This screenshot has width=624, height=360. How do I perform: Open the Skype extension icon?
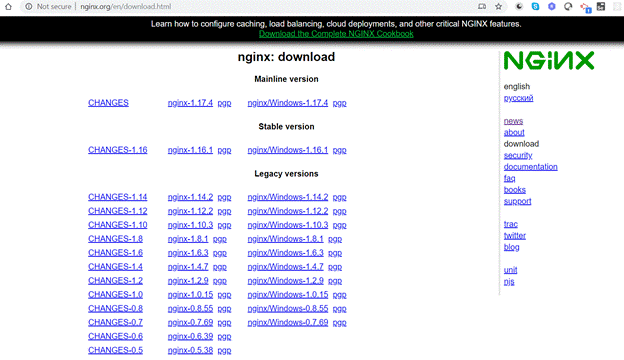tap(535, 6)
